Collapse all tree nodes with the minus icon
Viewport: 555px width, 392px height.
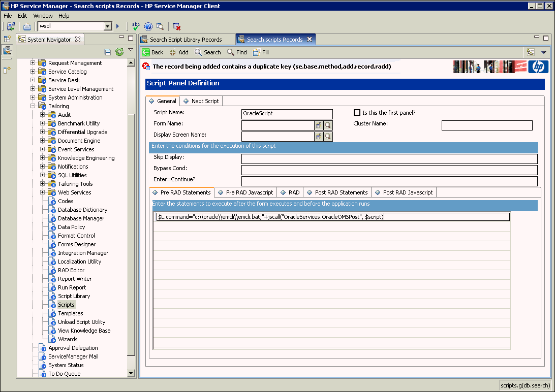point(107,51)
